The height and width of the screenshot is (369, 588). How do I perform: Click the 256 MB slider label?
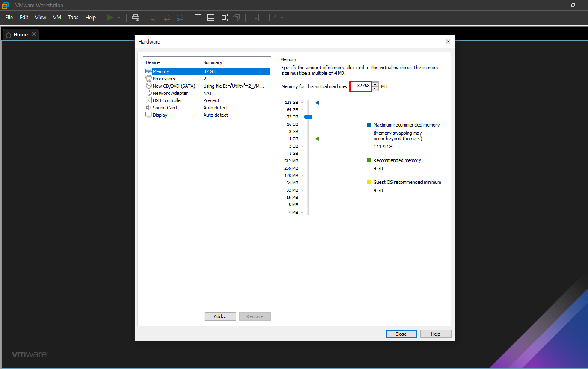click(291, 168)
